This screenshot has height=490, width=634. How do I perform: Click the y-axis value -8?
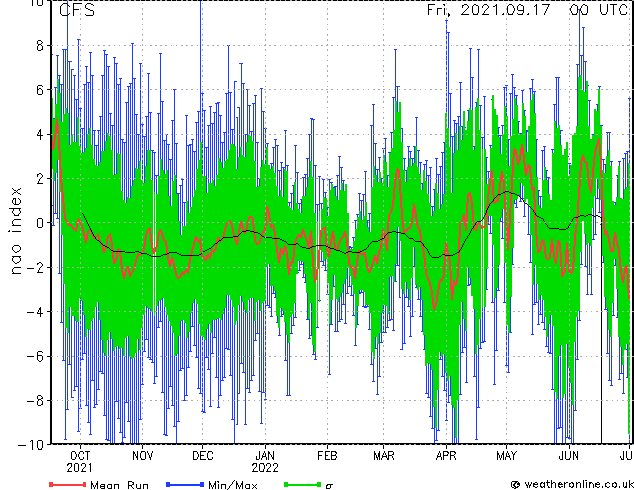(x=35, y=401)
